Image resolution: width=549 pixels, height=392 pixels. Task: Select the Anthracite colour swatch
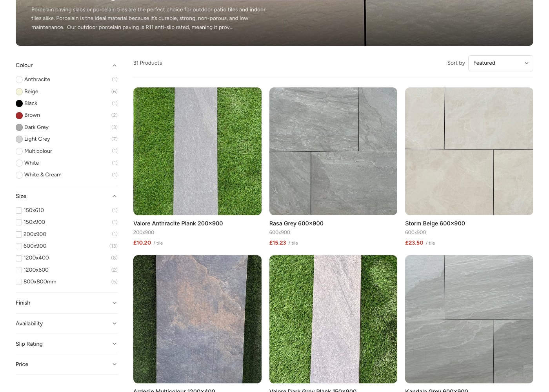[19, 80]
